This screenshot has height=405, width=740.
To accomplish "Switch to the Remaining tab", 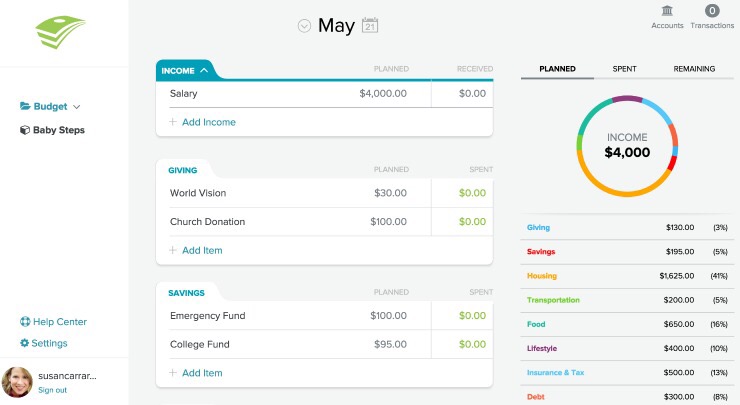I will 694,69.
